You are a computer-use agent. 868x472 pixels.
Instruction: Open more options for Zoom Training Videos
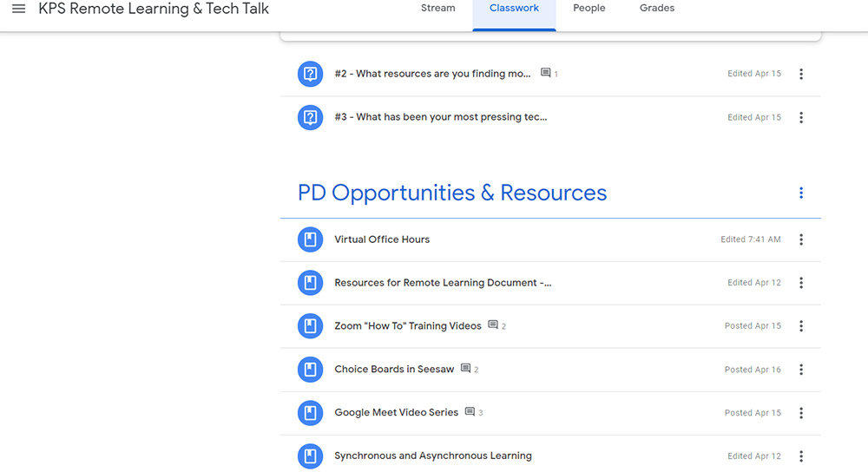point(801,326)
